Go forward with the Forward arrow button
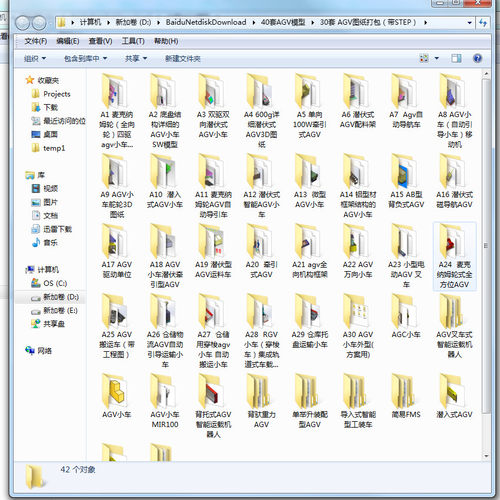This screenshot has width=500, height=500. pos(39,23)
